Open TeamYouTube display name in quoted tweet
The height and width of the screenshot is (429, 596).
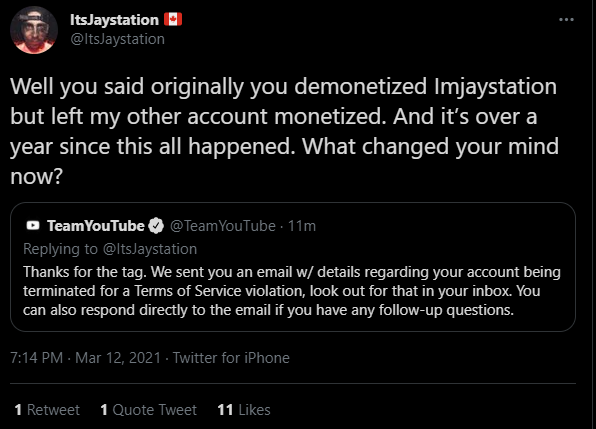click(96, 226)
